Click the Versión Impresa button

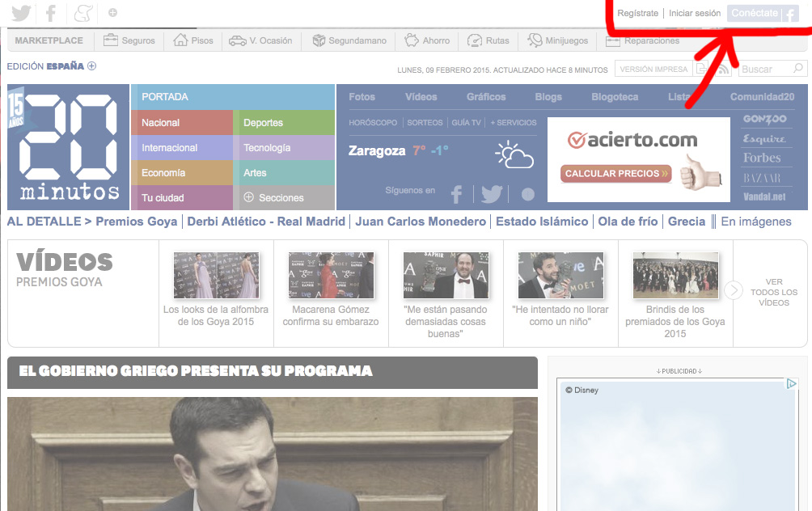point(653,70)
